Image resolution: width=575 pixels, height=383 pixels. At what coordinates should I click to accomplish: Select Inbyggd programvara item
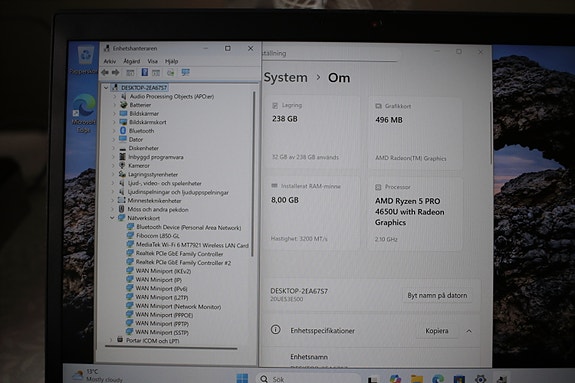[x=156, y=157]
